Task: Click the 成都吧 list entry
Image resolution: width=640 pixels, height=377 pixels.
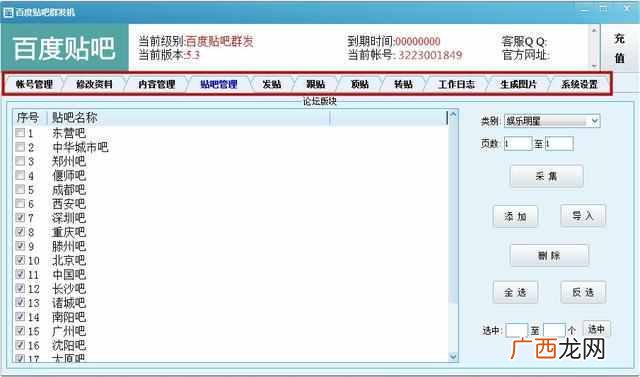Action: coord(69,189)
